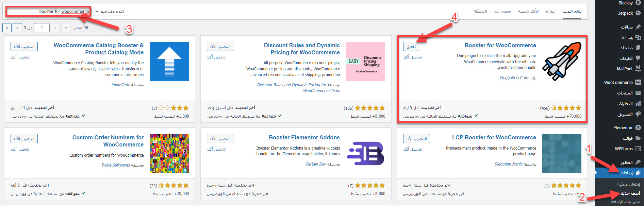The height and width of the screenshot is (207, 644).
Task: Click the marketing megaphone icon
Action: 638,114
